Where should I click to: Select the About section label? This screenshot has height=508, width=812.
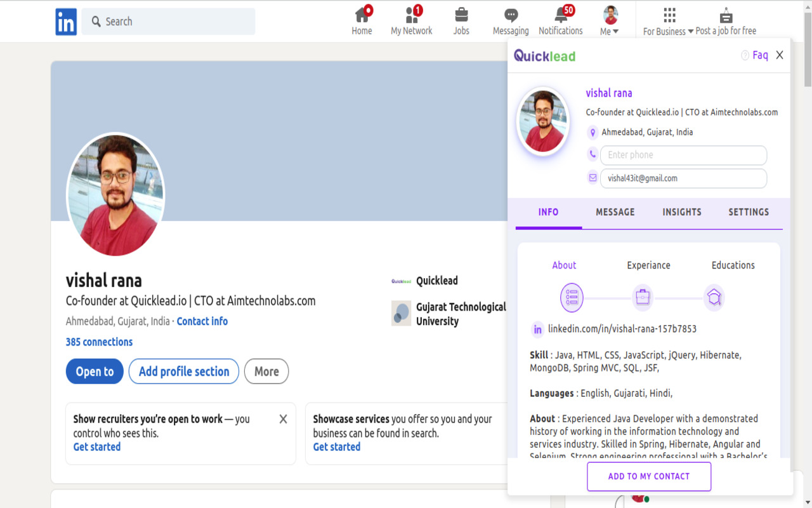click(x=564, y=265)
